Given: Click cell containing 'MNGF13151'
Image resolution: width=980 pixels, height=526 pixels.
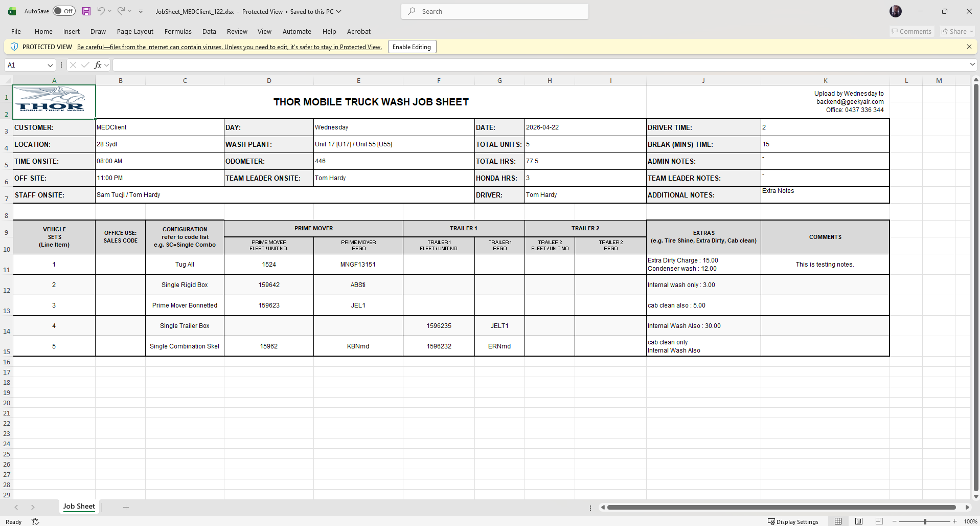Looking at the screenshot, I should click(x=358, y=265).
